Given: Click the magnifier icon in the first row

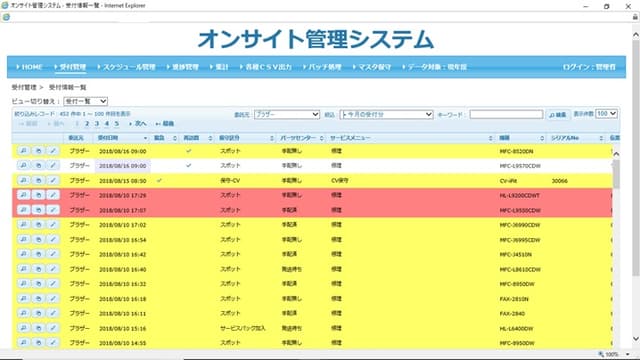Looking at the screenshot, I should [24, 151].
